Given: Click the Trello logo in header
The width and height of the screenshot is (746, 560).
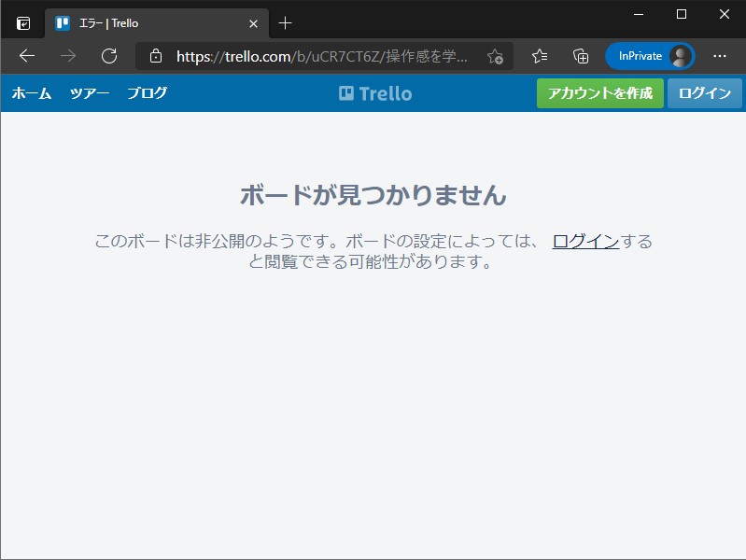Looking at the screenshot, I should tap(375, 93).
